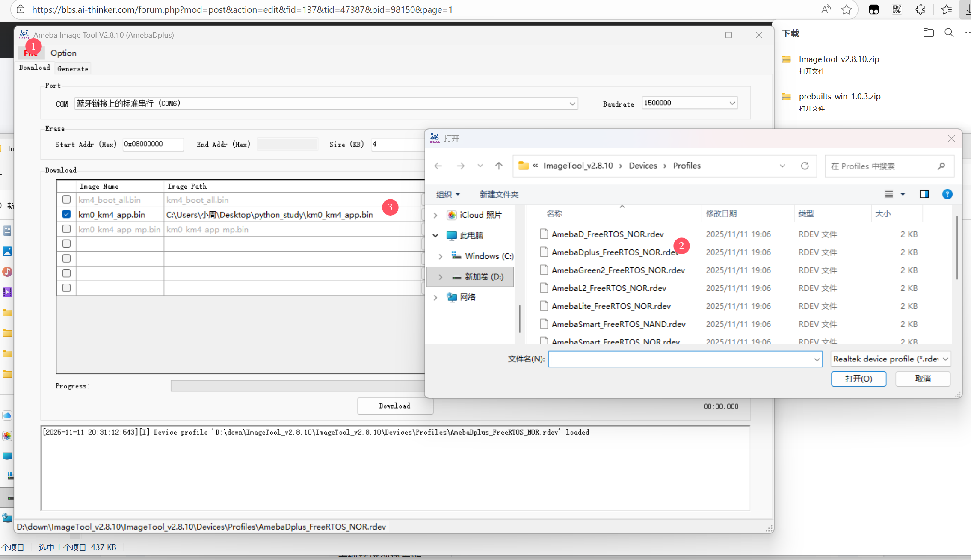This screenshot has height=560, width=971.
Task: Open downloads folder icon in panel
Action: (x=928, y=33)
